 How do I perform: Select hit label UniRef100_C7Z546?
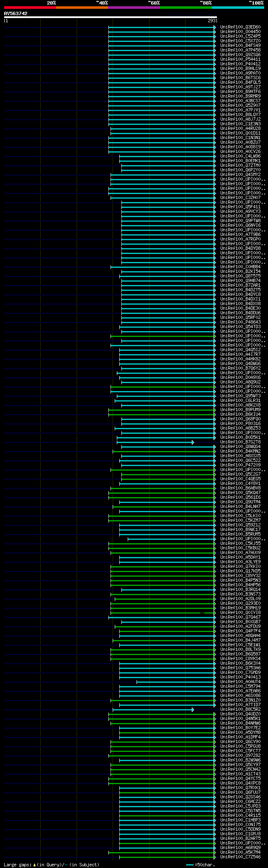[x=240, y=857]
